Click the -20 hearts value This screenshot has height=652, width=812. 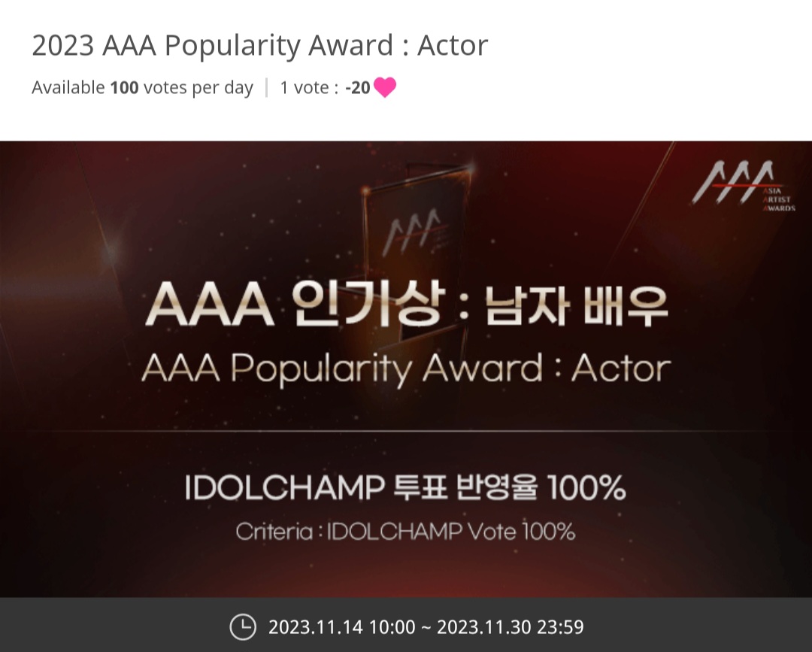click(x=358, y=87)
